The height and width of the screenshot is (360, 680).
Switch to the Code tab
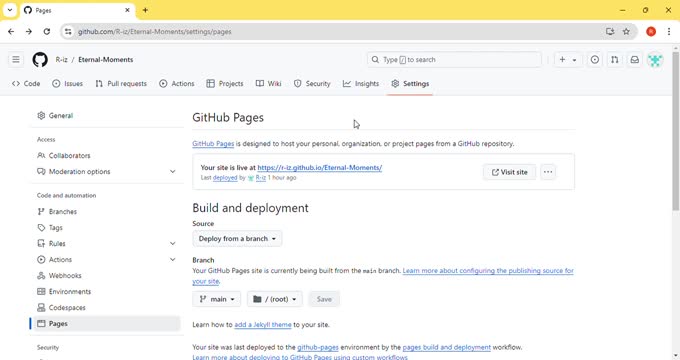coord(26,84)
